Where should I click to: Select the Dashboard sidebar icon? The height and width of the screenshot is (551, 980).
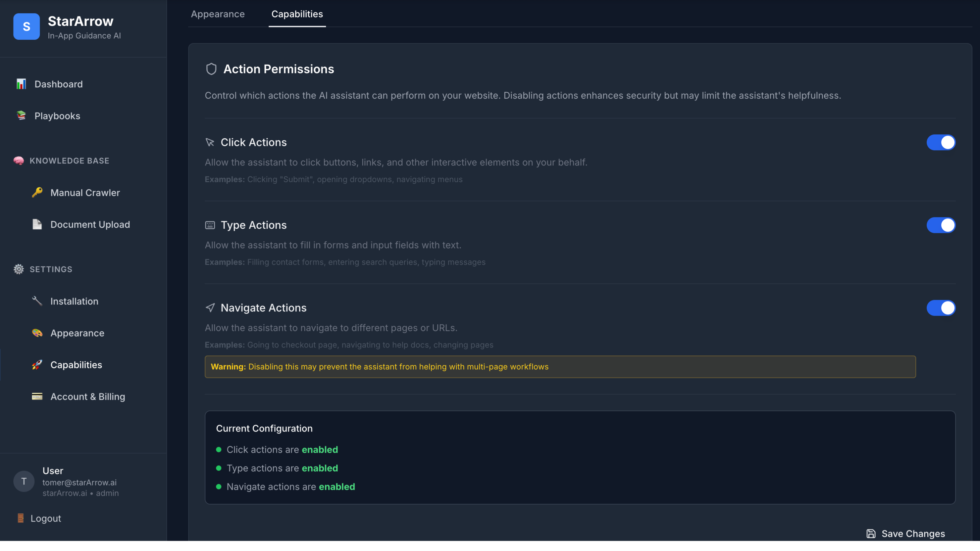click(21, 84)
